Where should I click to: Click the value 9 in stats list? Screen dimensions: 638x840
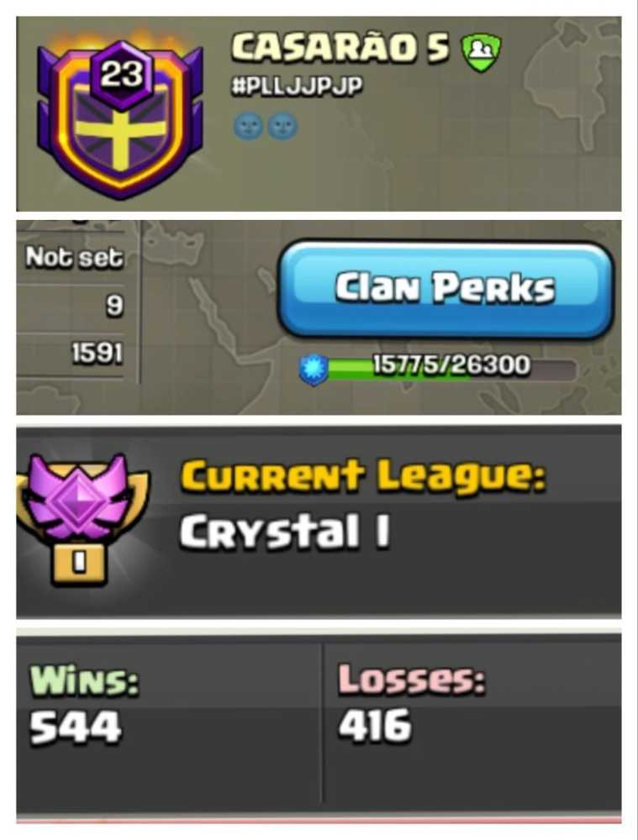pos(114,306)
